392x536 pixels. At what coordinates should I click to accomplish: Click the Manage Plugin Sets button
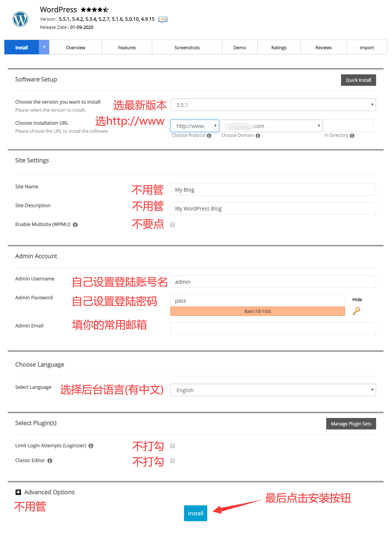351,424
